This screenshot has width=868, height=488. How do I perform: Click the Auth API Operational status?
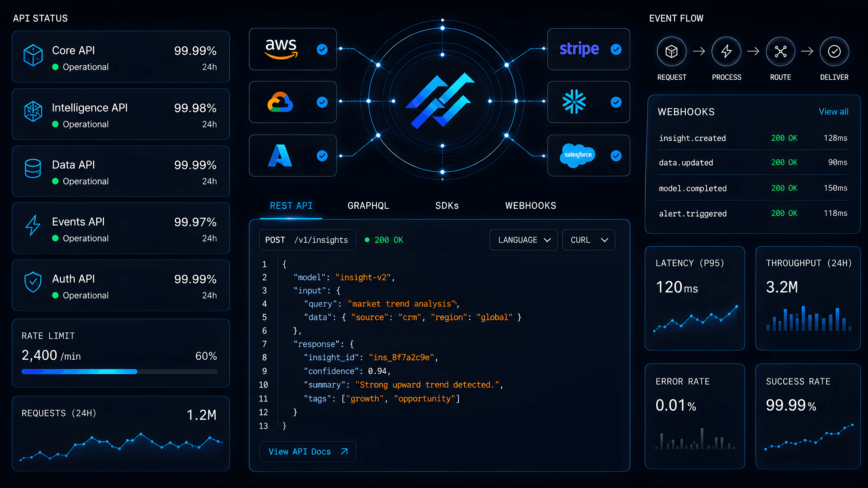pyautogui.click(x=80, y=296)
